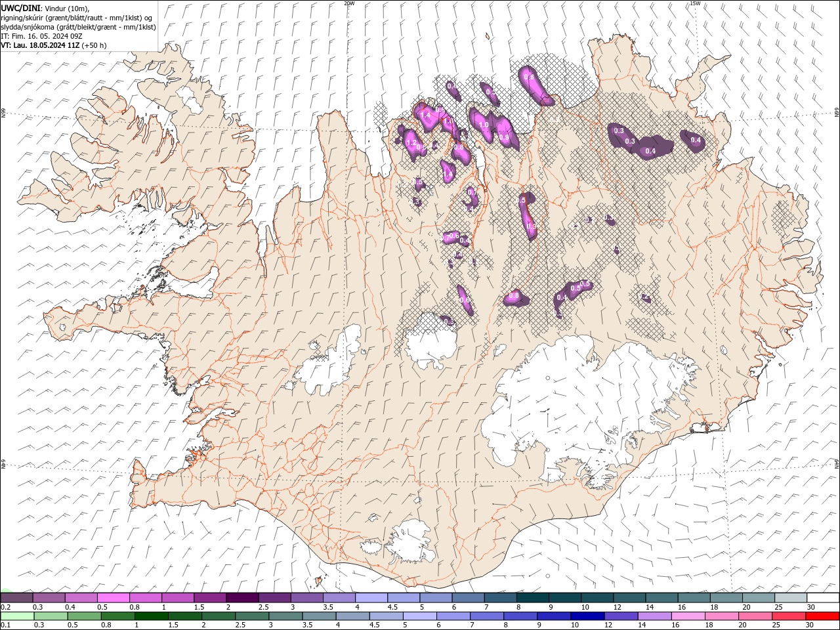Click the 1.4 precipitation value on the map
Screen dimensions: 840x630
pyautogui.click(x=425, y=115)
